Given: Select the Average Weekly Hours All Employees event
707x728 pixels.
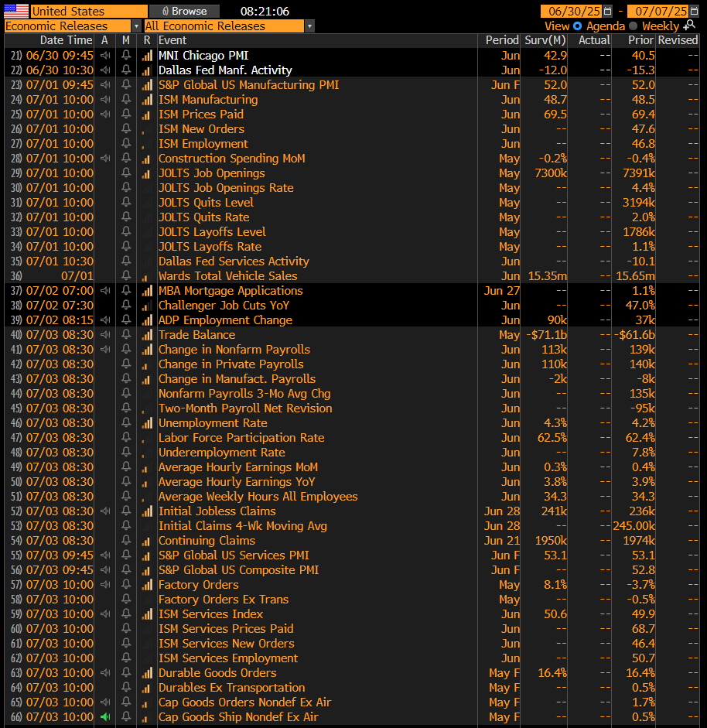Looking at the screenshot, I should pyautogui.click(x=258, y=497).
